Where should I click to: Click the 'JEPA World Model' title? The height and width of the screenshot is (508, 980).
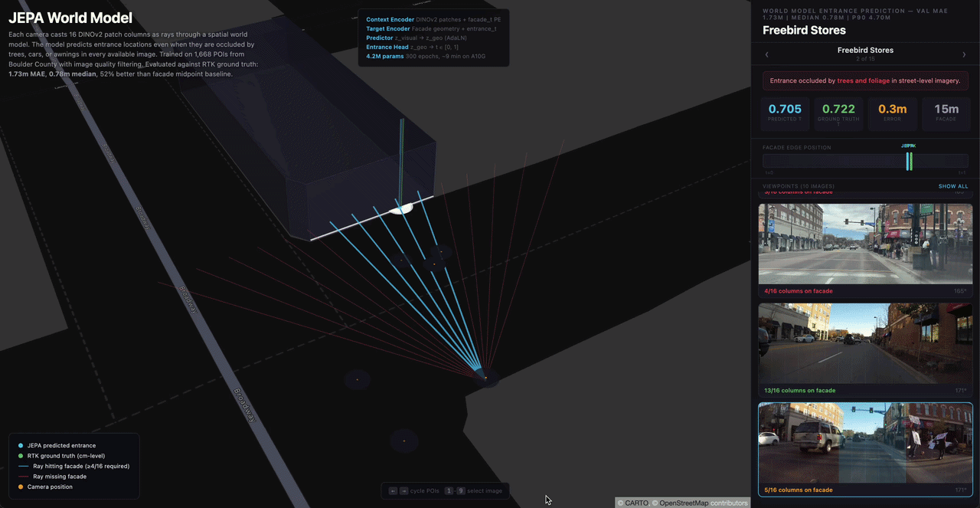click(x=70, y=18)
